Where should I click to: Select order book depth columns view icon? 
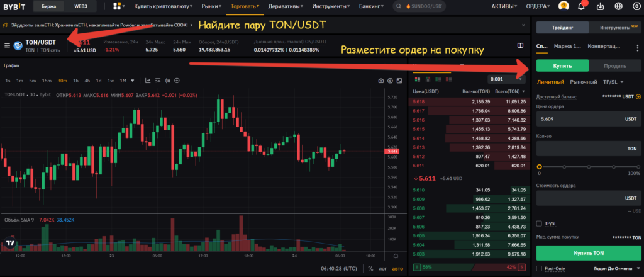[428, 79]
